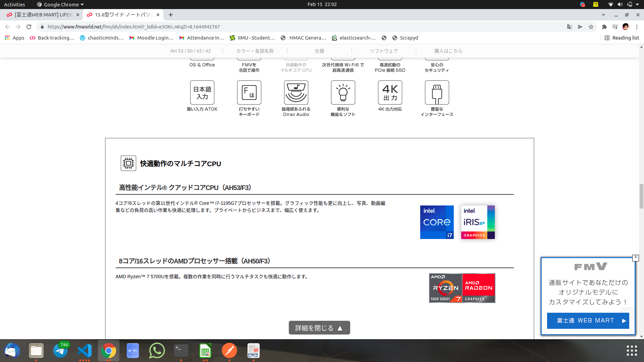Viewport: 644px width, 362px height.
Task: Select the カラー・各部名称 nav item
Action: (255, 51)
